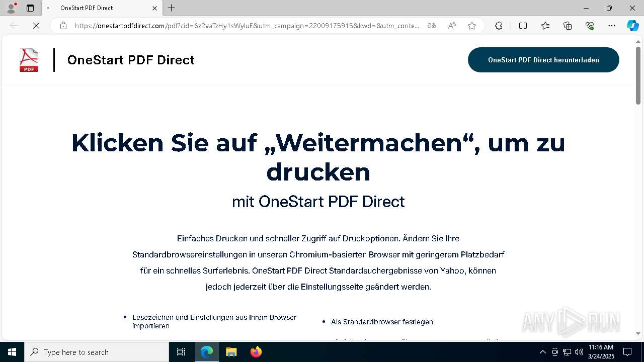Click 'Lesezeichen und Einstellungen' bullet text
644x362 pixels.
214,321
